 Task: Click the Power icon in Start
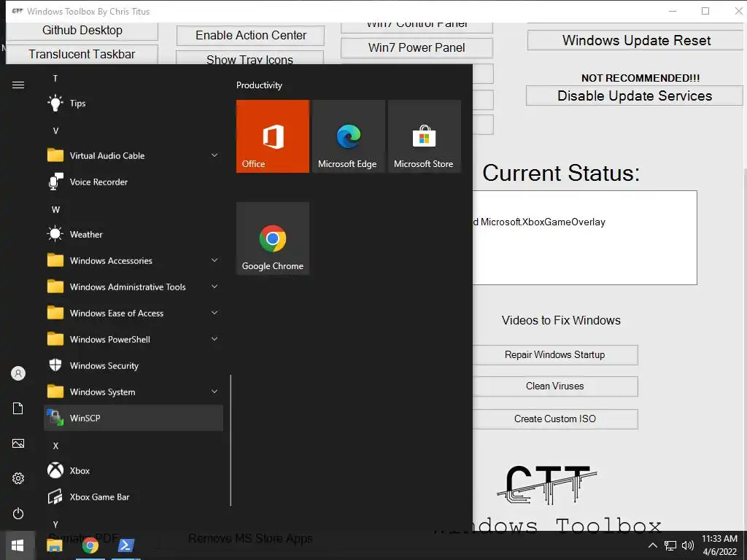point(18,513)
